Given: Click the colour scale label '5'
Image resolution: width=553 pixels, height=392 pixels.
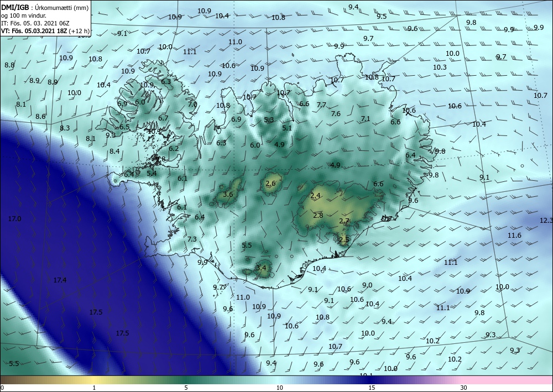Looking at the screenshot, I should [186, 388].
